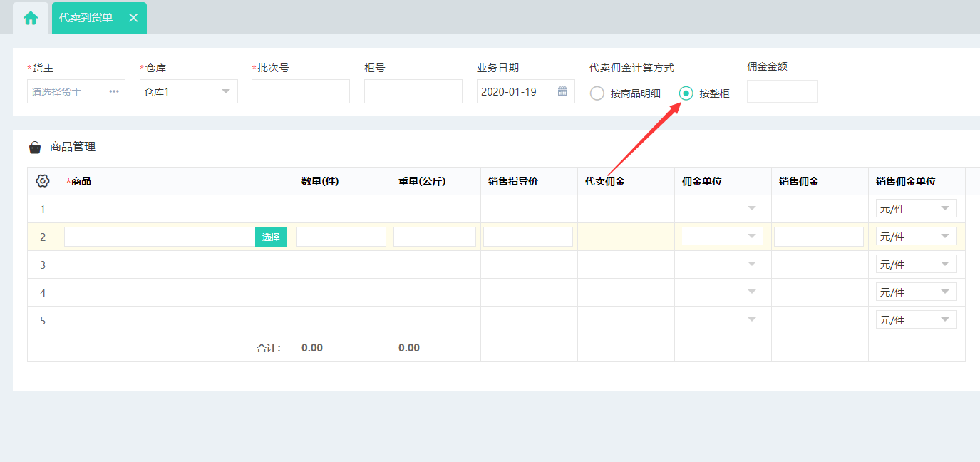Click the 数量(件) column header
Screen dimensions: 980x462
[342, 181]
